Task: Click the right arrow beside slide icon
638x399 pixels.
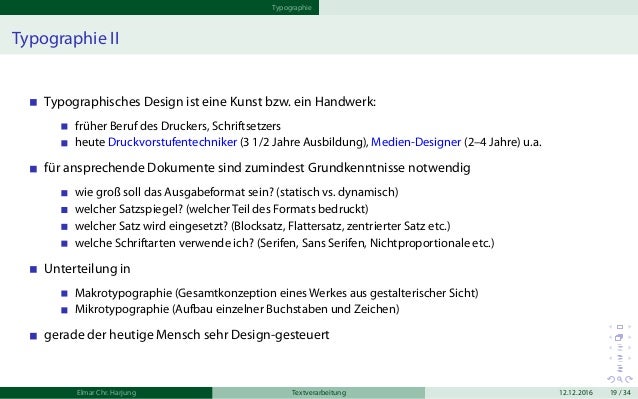Action: pyautogui.click(x=629, y=327)
